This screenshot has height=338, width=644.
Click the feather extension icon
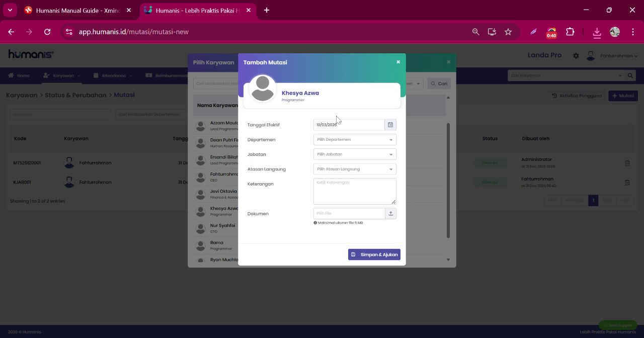[533, 32]
